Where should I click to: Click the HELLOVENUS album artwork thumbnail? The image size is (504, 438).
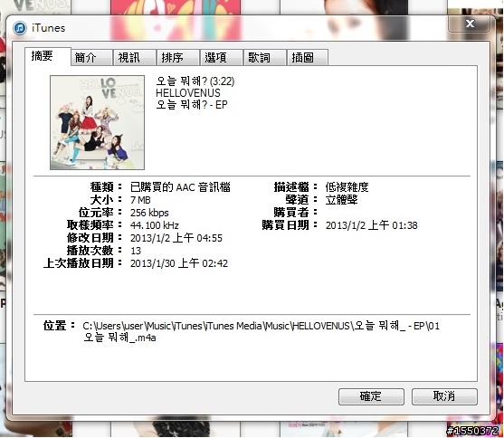tap(97, 122)
